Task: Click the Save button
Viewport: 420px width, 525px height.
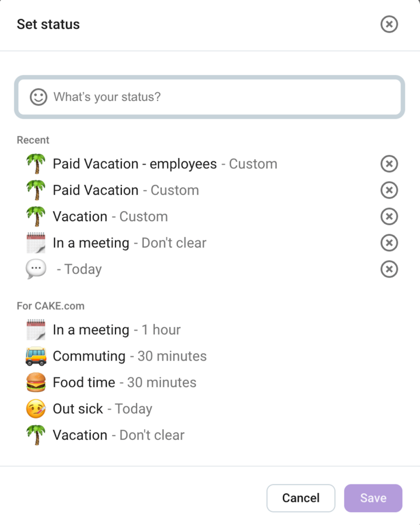Action: 373,498
